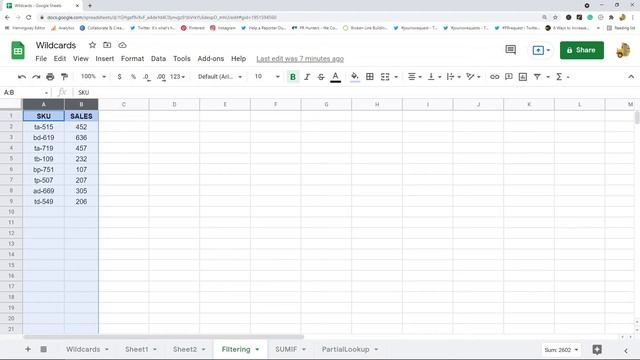Open the font family dropdown
Image resolution: width=640 pixels, height=360 pixels.
coord(220,76)
